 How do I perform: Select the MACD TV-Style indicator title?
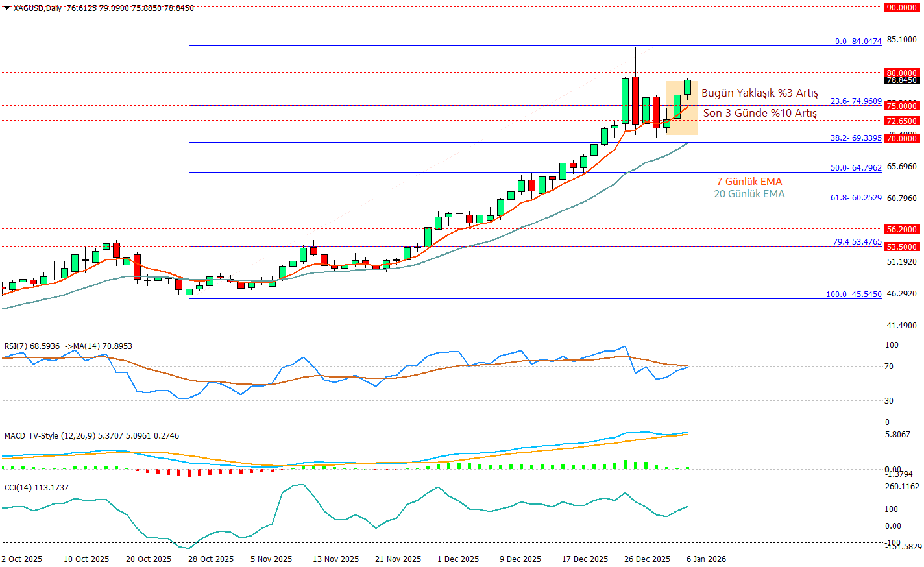point(91,436)
